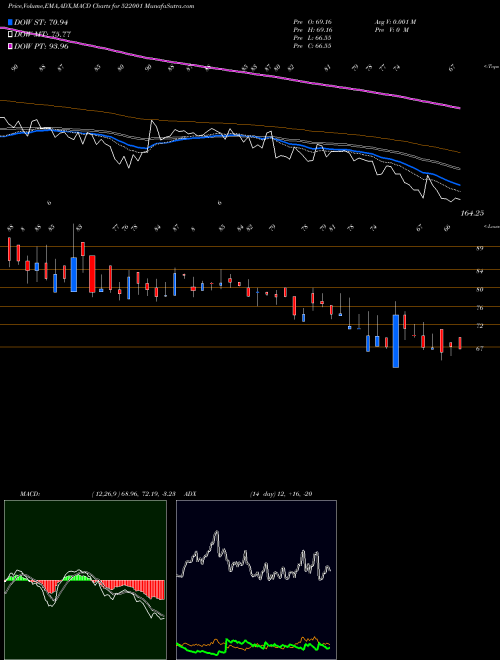Viewport: 500px width, 660px height.
Task: Click the 'Pre O: 69.16' value
Action: tap(313, 22)
